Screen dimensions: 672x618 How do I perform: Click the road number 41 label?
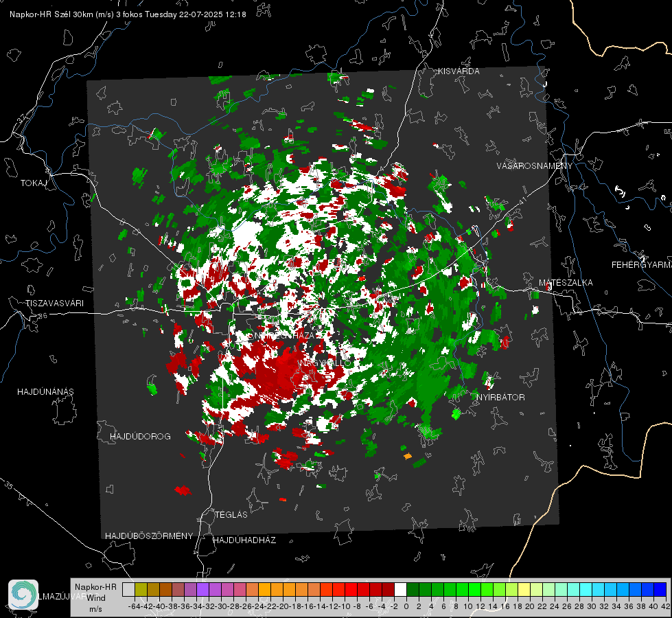click(522, 201)
